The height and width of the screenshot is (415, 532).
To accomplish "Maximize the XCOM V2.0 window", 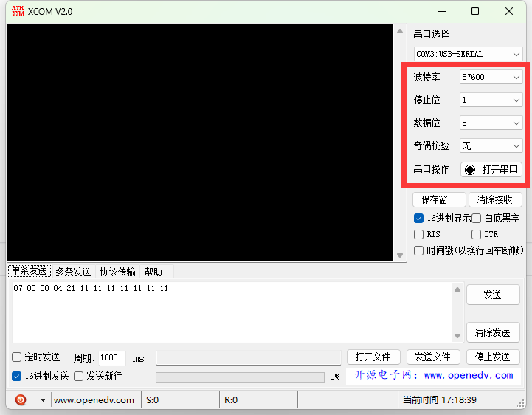I will pyautogui.click(x=475, y=11).
